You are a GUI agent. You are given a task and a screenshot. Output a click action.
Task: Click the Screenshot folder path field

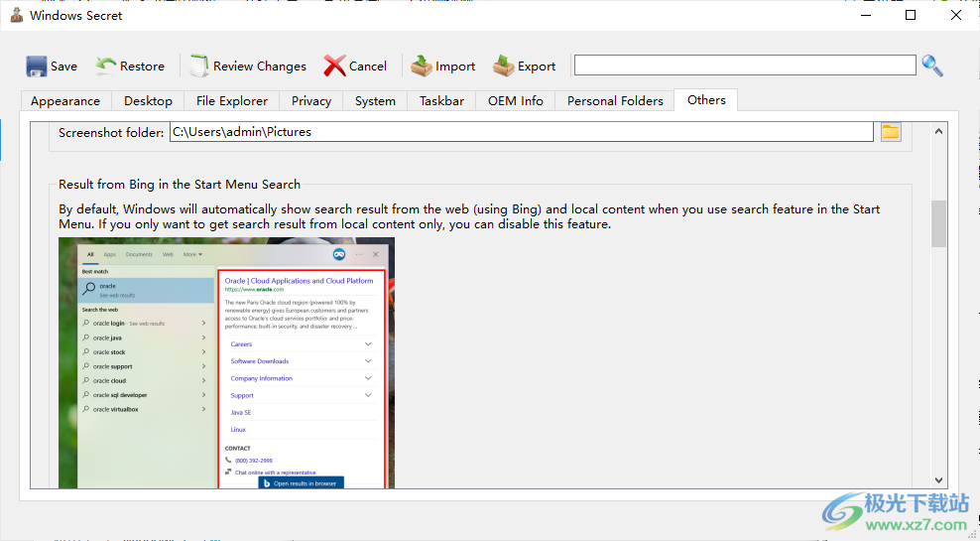point(521,131)
